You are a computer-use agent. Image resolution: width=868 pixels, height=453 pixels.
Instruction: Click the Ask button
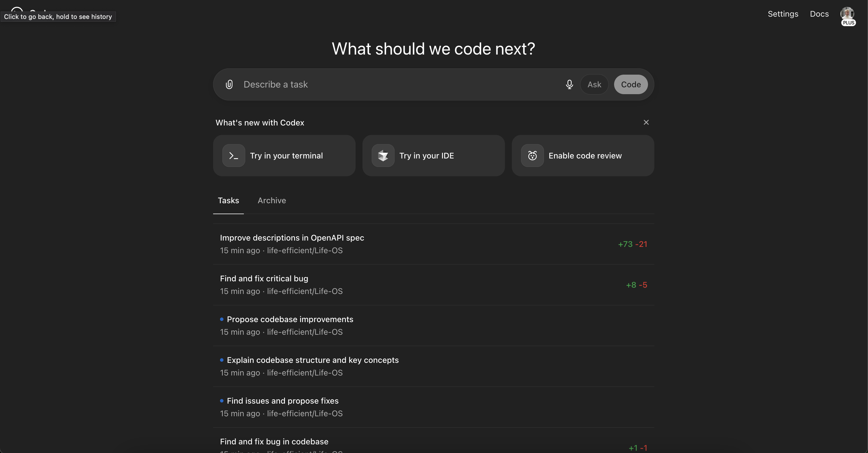(x=594, y=84)
